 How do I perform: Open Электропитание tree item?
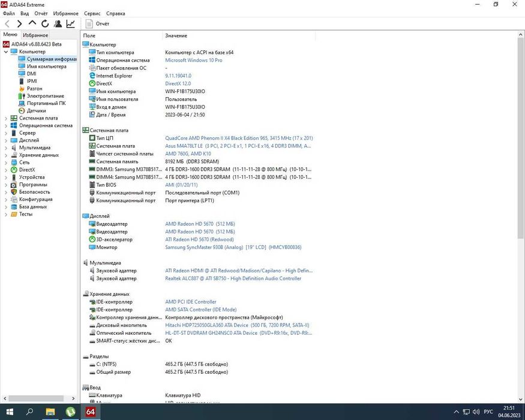coord(45,96)
